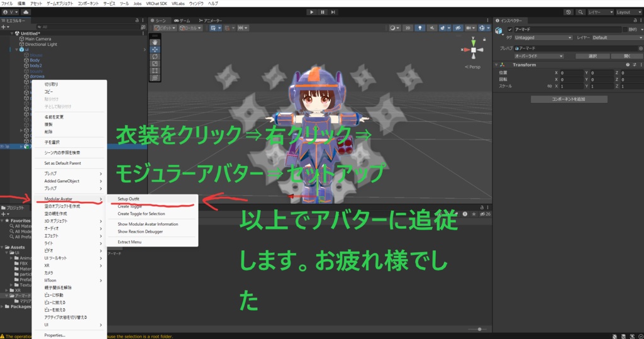Screen dimensions: 644x339
Task: Click the Inspector panel kebab menu
Action: point(641,20)
